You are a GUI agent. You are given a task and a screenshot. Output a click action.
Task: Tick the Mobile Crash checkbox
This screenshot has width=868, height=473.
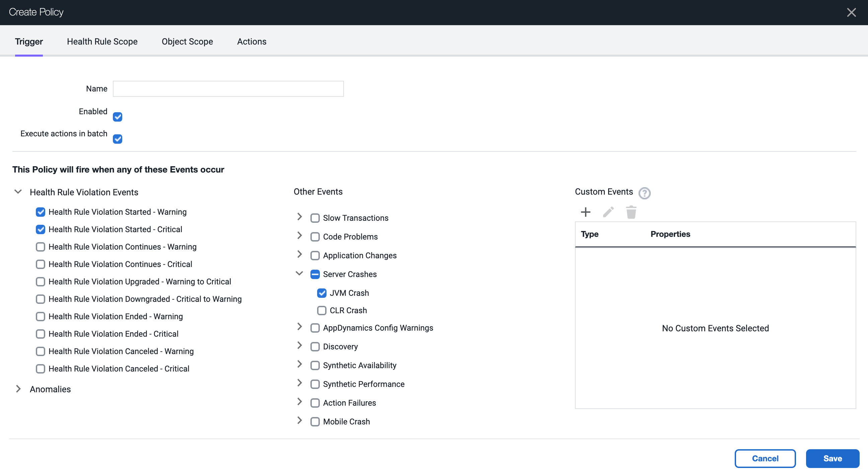[x=315, y=422]
